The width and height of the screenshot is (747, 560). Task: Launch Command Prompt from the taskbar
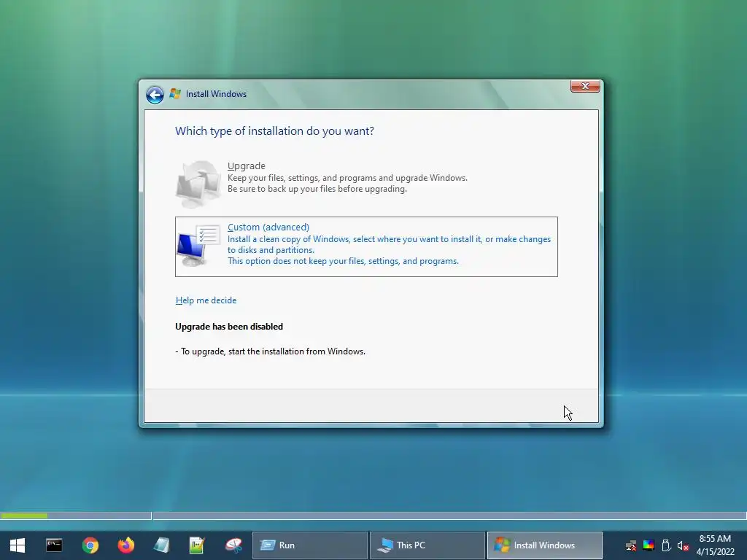point(54,545)
